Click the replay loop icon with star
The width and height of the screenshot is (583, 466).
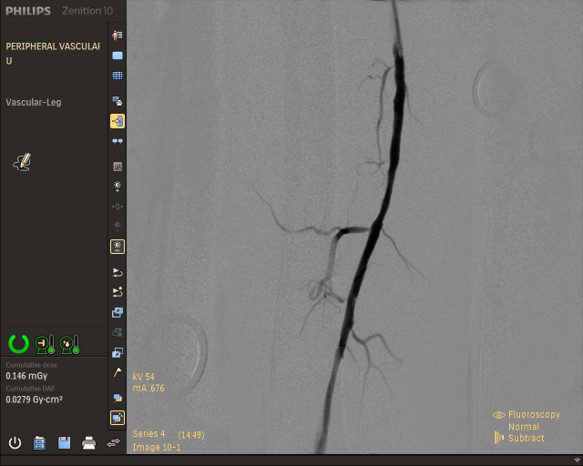pyautogui.click(x=117, y=292)
